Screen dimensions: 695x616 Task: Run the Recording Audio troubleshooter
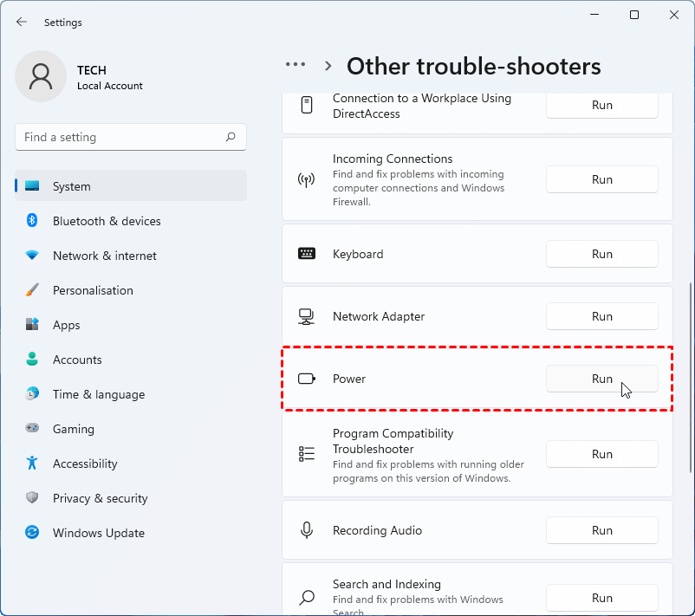point(601,530)
